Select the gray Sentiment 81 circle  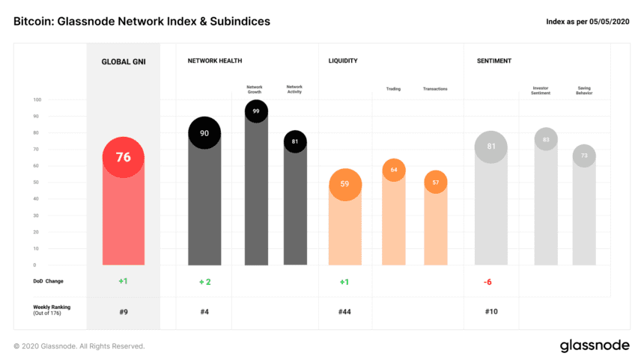pyautogui.click(x=490, y=147)
